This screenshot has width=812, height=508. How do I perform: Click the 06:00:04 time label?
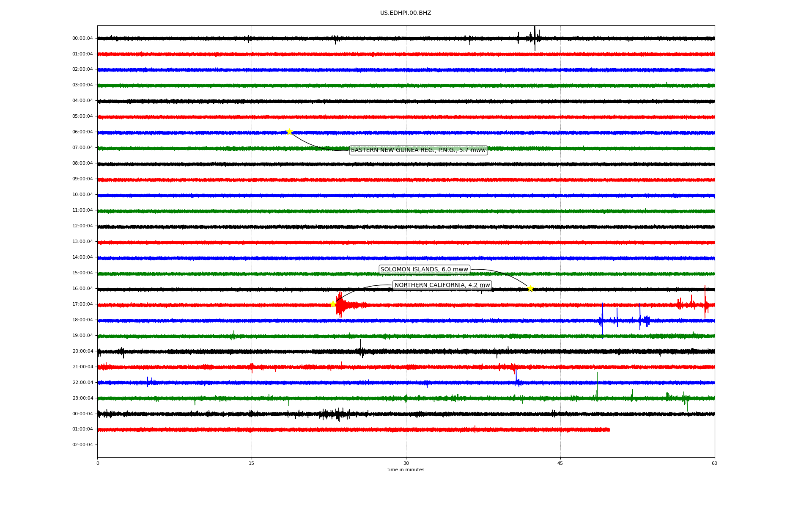tap(82, 132)
